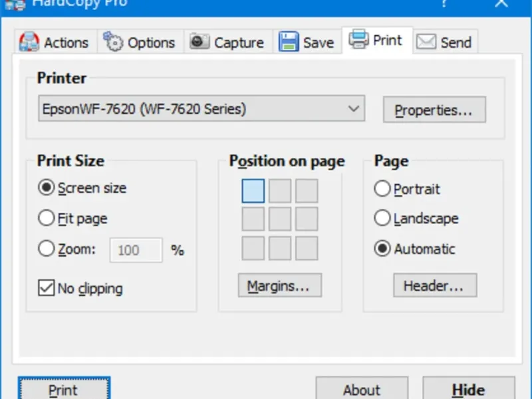Select middle-right position on page

[307, 219]
